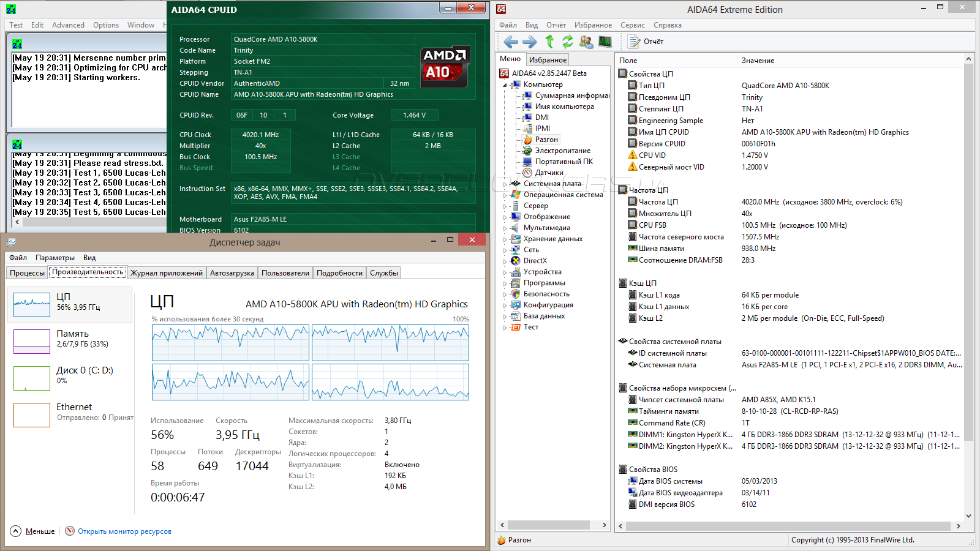Expand the Мультимедиа tree node
The width and height of the screenshot is (980, 551).
(505, 228)
